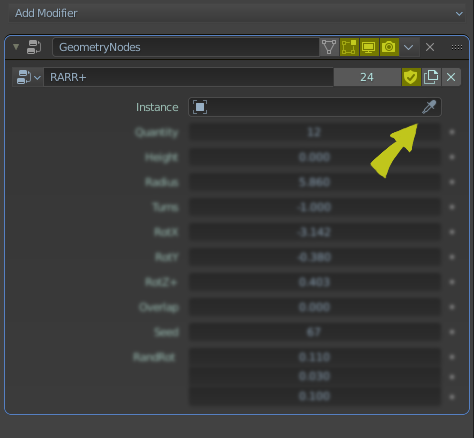This screenshot has width=474, height=438.
Task: Click the animate dot next to Overlap
Action: pyautogui.click(x=452, y=307)
